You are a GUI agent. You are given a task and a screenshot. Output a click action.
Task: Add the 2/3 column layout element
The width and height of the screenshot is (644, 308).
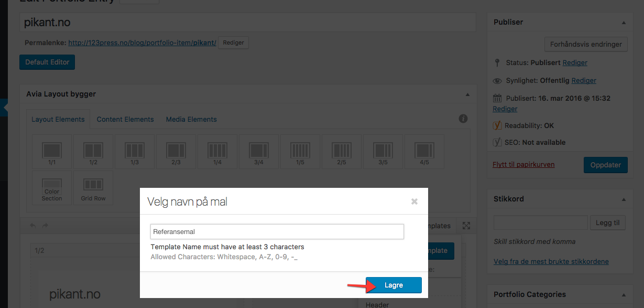pyautogui.click(x=176, y=152)
